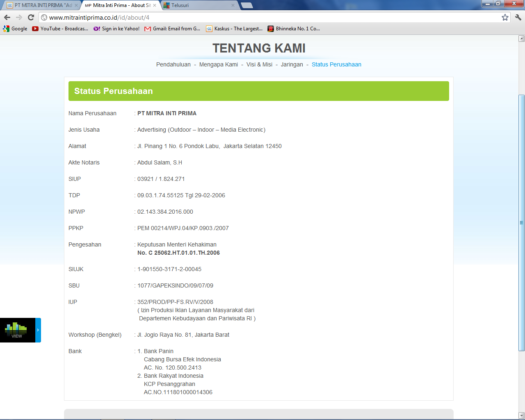
Task: Click the browser Back arrow
Action: click(7, 17)
